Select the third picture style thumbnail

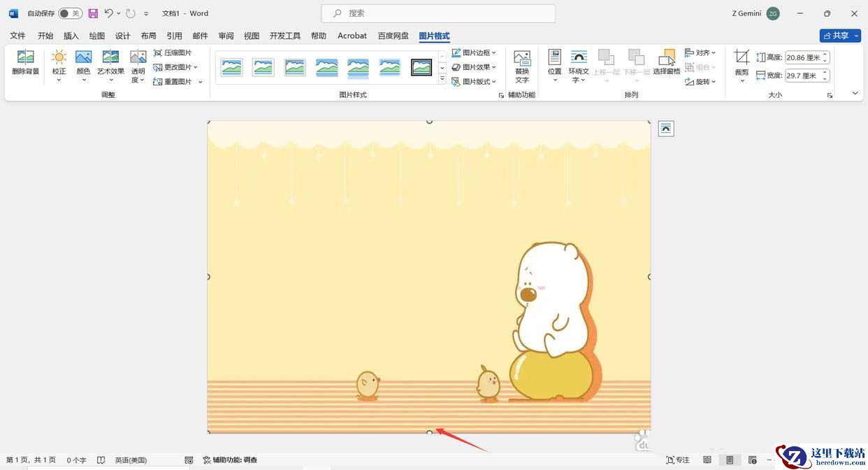point(295,67)
